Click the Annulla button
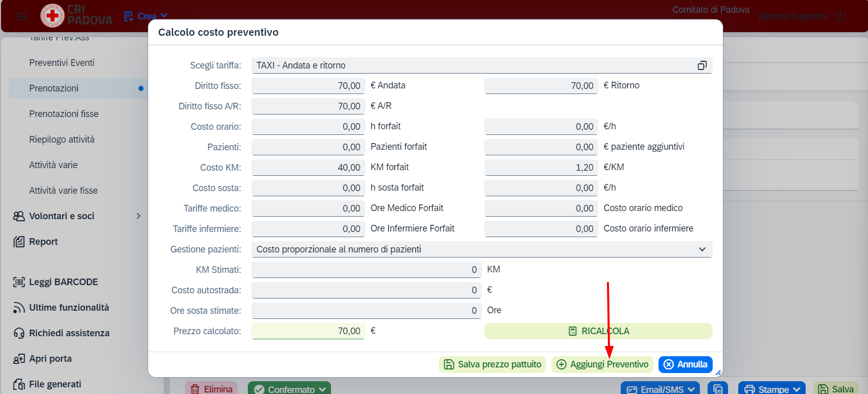The height and width of the screenshot is (394, 868). point(686,364)
